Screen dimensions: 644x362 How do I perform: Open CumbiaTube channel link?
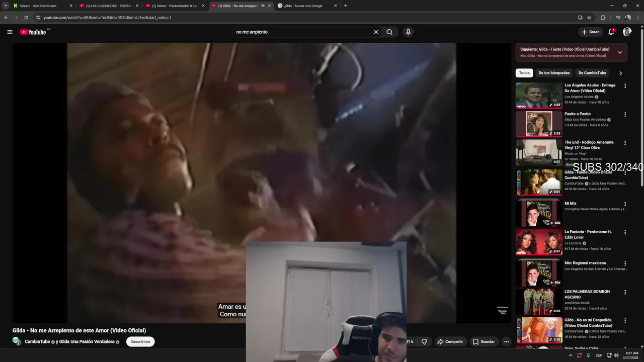point(37,342)
